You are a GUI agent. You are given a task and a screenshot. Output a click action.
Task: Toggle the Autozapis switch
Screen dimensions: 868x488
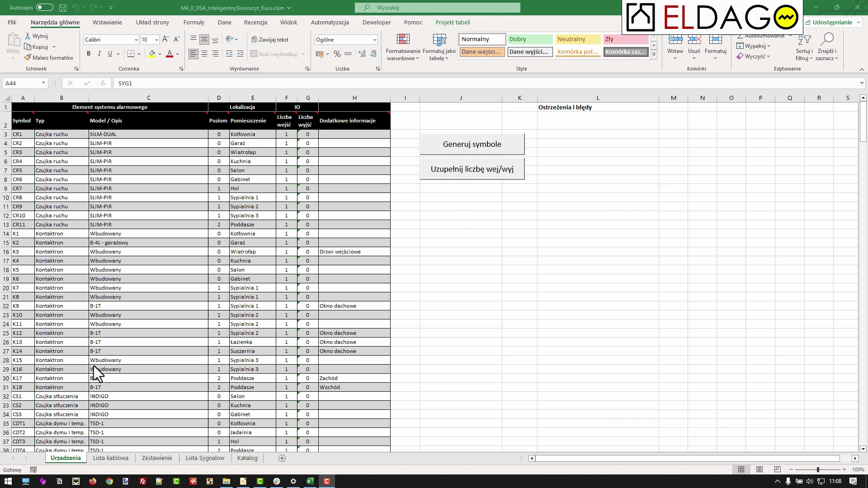(x=44, y=8)
